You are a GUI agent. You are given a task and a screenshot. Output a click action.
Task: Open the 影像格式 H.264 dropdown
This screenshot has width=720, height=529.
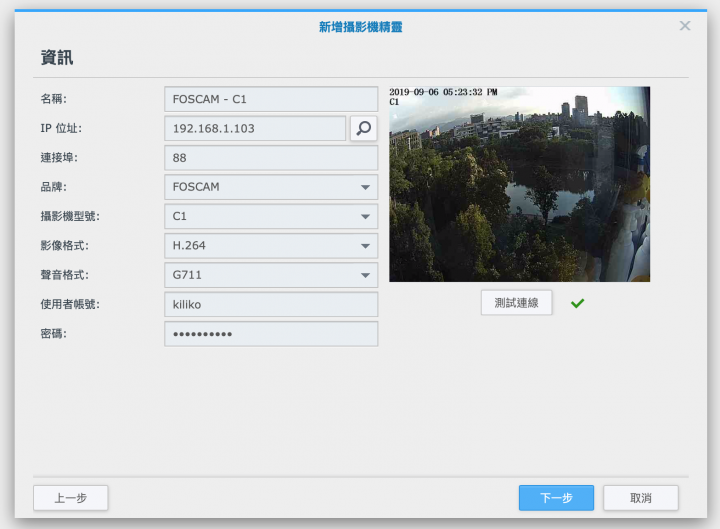tap(271, 246)
